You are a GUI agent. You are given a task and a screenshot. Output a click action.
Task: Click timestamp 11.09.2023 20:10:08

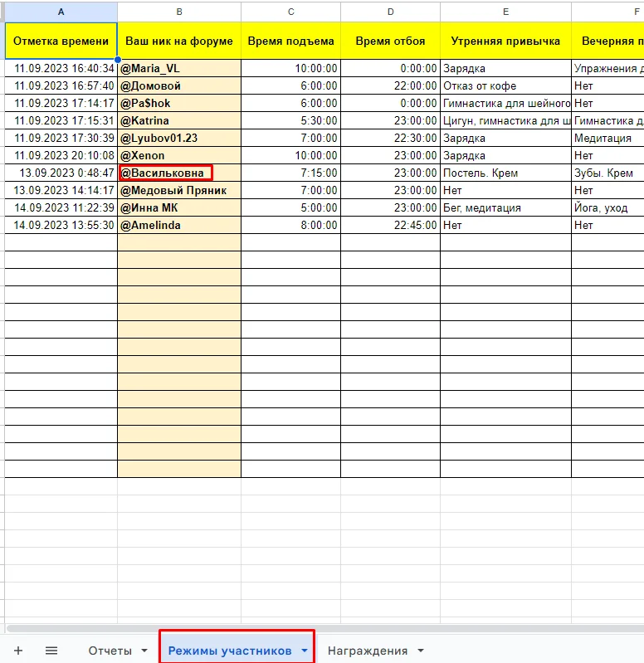[x=61, y=156]
